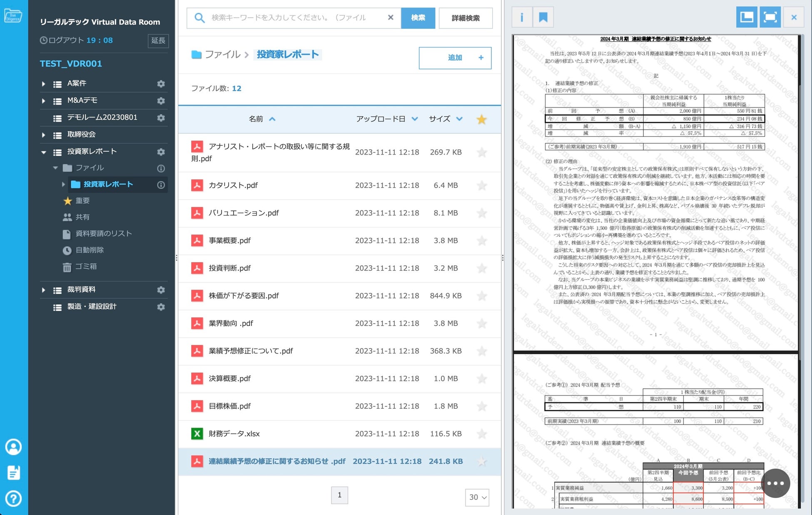This screenshot has height=515, width=812.
Task: Toggle the star filter in table header
Action: point(482,120)
